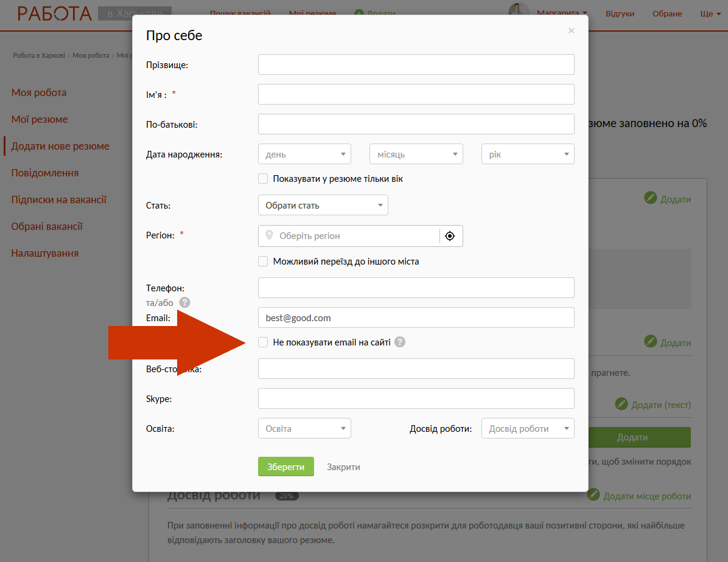728x562 pixels.
Task: Expand the місяць birth month dropdown
Action: pyautogui.click(x=416, y=154)
